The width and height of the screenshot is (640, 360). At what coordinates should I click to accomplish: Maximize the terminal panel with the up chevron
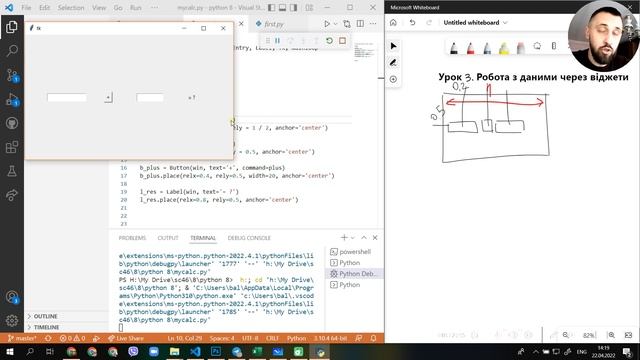click(x=364, y=238)
